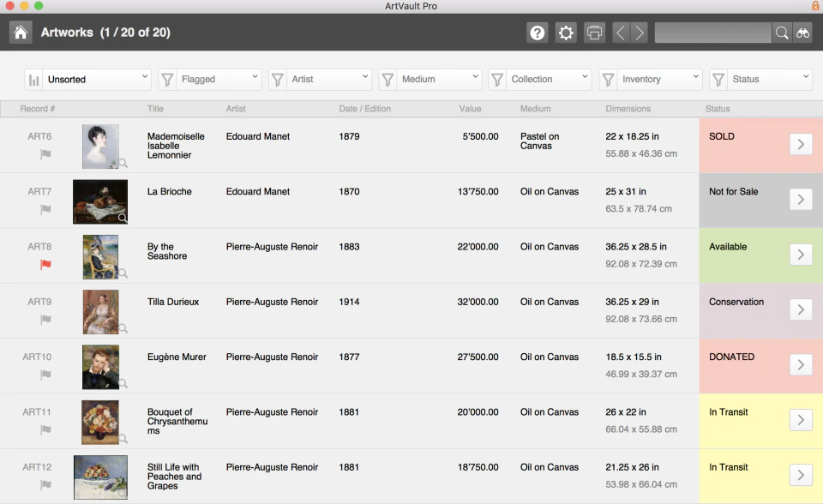Image resolution: width=823 pixels, height=504 pixels.
Task: Open the Help question mark icon
Action: tap(537, 33)
